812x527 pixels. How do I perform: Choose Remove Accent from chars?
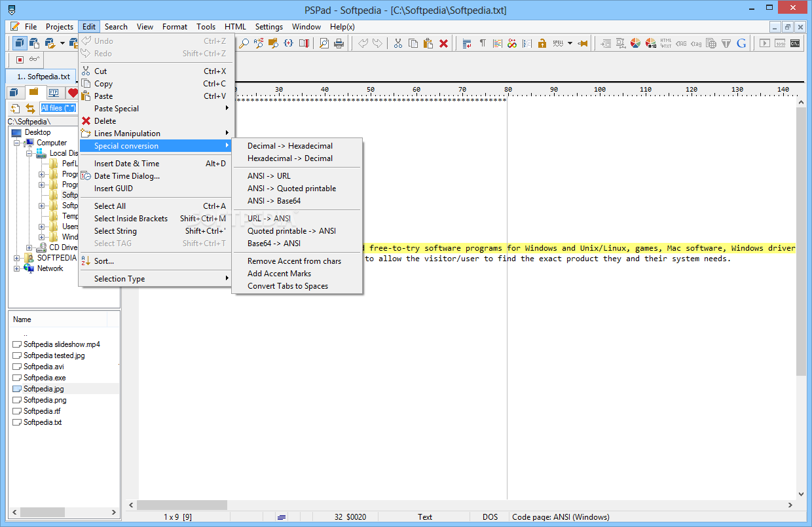point(297,261)
